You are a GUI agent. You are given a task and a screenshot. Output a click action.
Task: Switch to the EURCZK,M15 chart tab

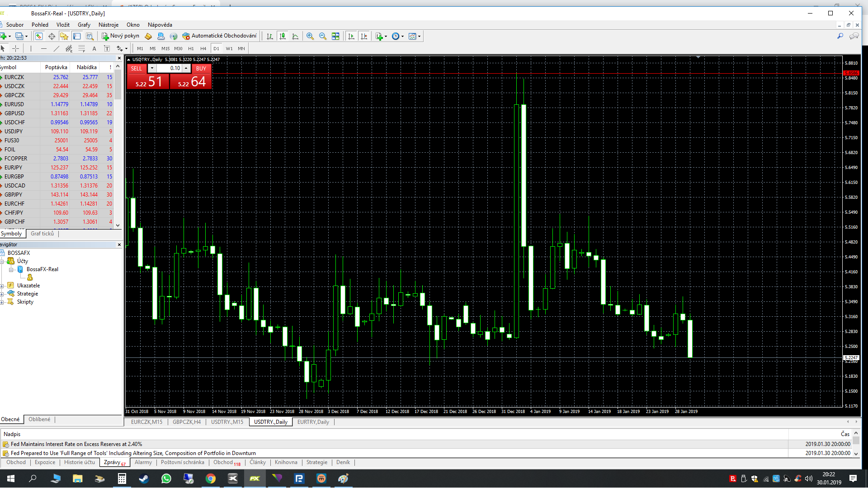(146, 422)
